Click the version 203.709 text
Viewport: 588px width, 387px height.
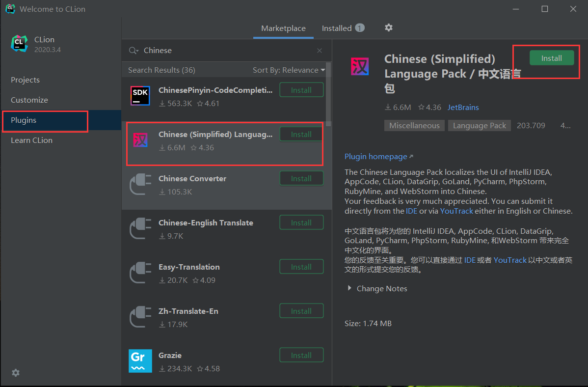(x=531, y=125)
